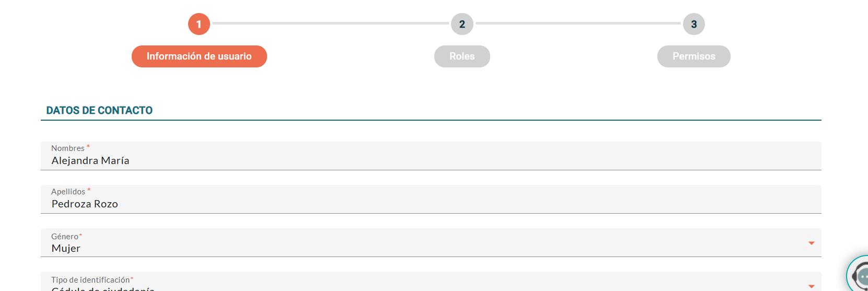The height and width of the screenshot is (291, 868).
Task: Click the Género dropdown arrow
Action: 811,243
